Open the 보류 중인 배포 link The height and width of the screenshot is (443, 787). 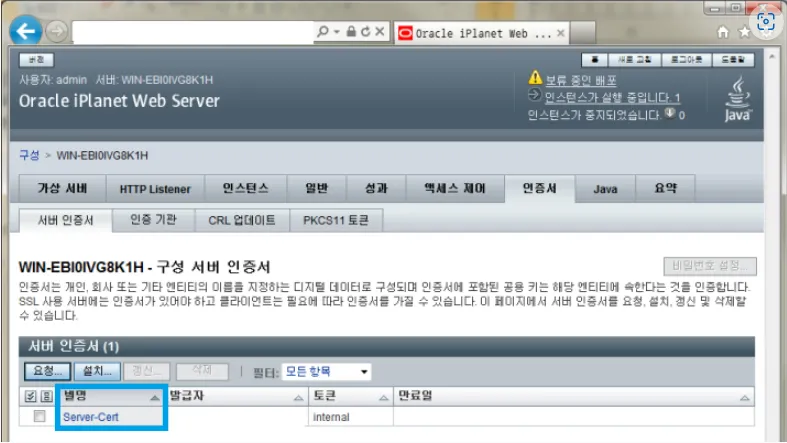581,80
